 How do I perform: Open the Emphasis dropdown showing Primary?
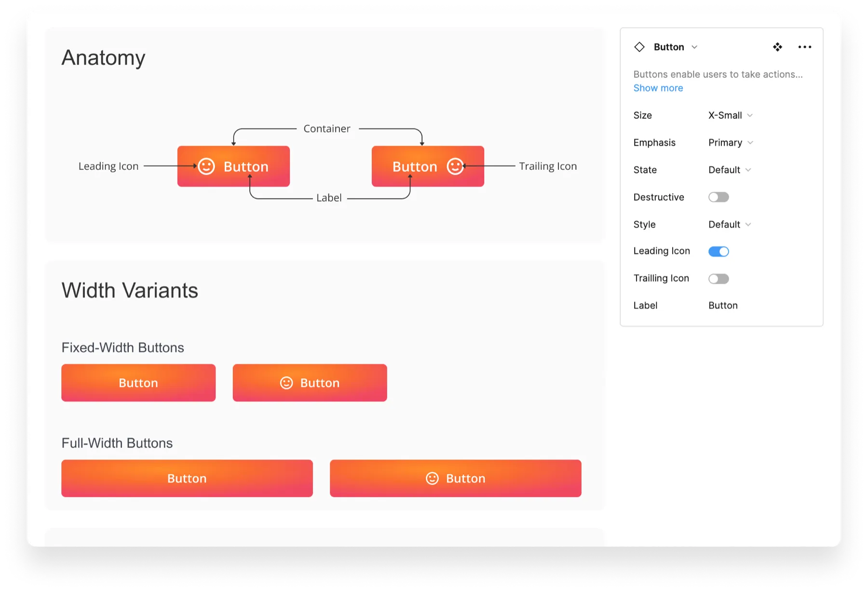pos(731,143)
